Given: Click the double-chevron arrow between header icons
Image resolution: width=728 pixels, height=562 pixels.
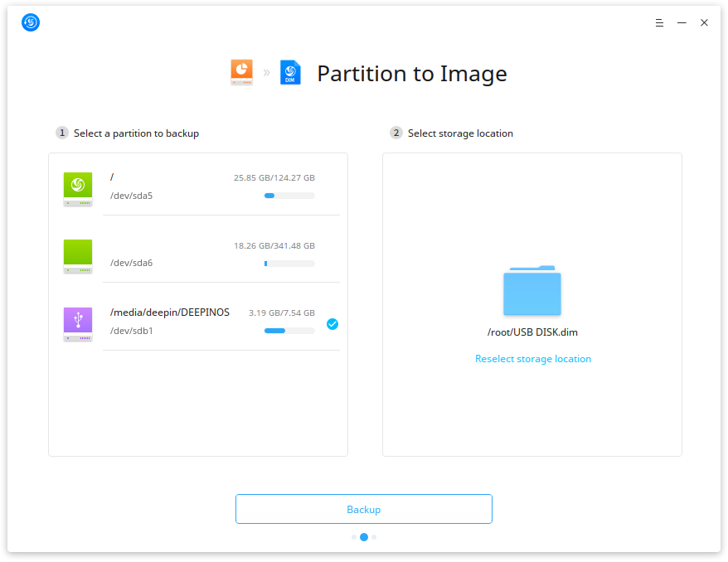Looking at the screenshot, I should [266, 73].
